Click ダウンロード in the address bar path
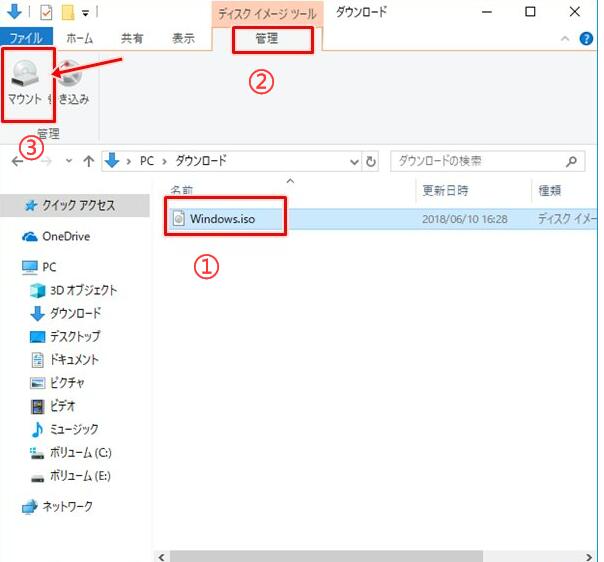The height and width of the screenshot is (562, 604). click(201, 161)
